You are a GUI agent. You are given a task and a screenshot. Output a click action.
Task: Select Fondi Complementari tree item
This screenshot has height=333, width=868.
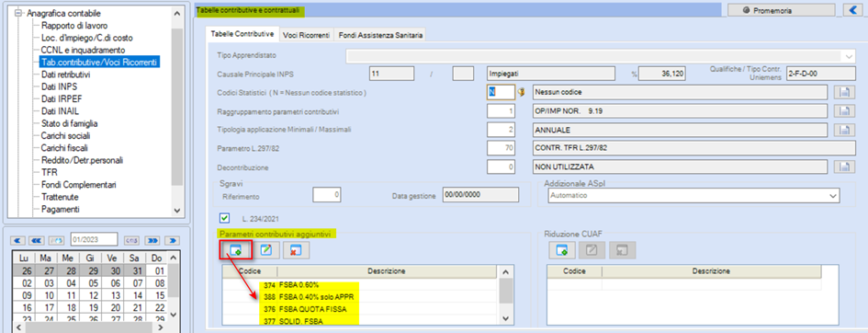pyautogui.click(x=79, y=185)
